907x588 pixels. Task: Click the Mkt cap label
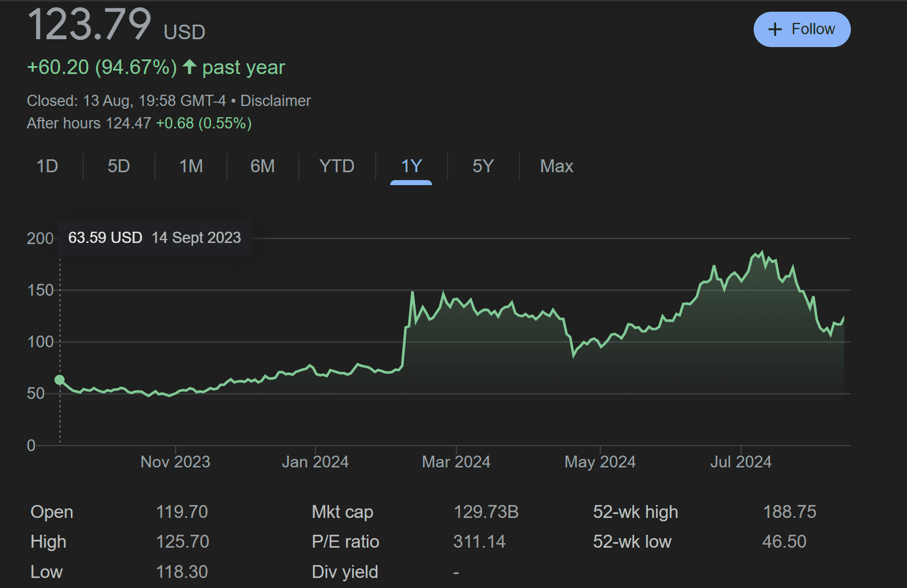pyautogui.click(x=342, y=512)
